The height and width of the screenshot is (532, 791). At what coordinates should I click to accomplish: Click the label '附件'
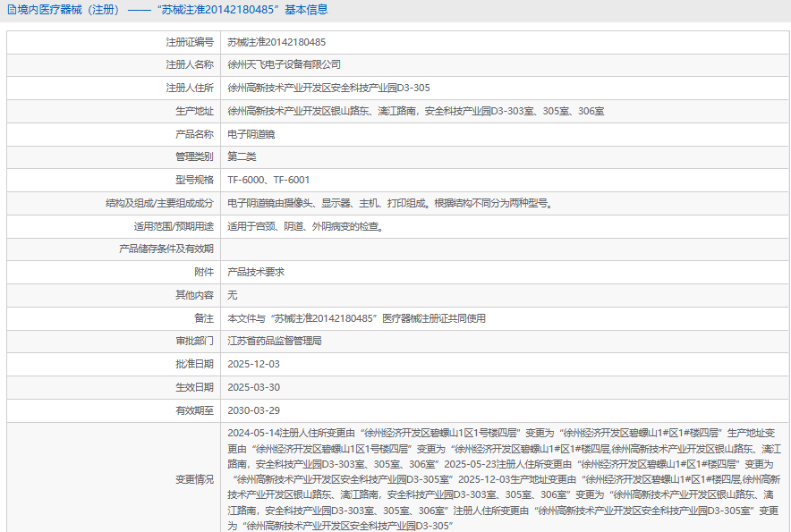(204, 273)
